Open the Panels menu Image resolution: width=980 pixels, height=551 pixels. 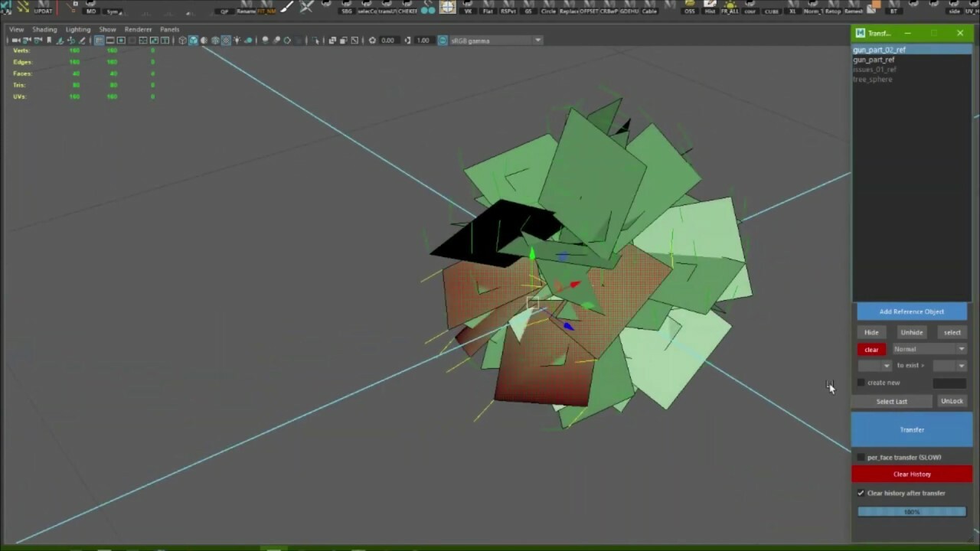point(169,29)
